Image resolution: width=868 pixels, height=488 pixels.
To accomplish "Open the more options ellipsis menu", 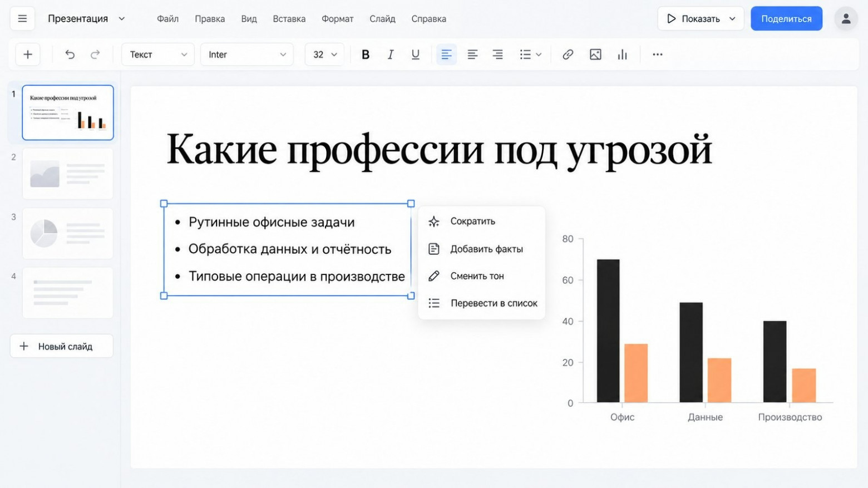I will click(x=658, y=55).
